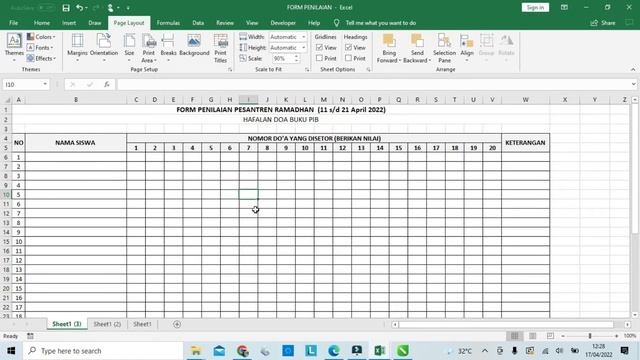Open the Mail app from taskbar
The height and width of the screenshot is (360, 640).
(219, 351)
